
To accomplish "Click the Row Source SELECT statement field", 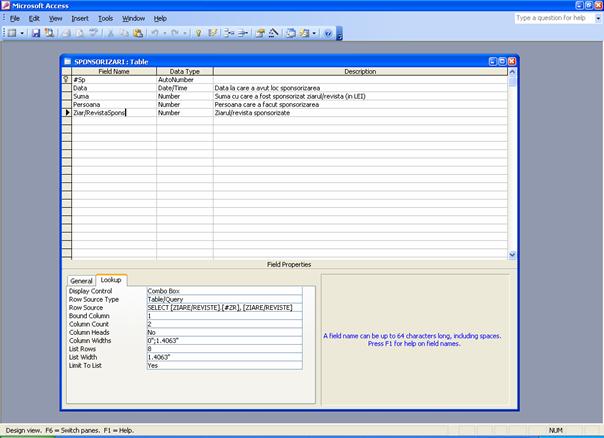I will tap(223, 307).
